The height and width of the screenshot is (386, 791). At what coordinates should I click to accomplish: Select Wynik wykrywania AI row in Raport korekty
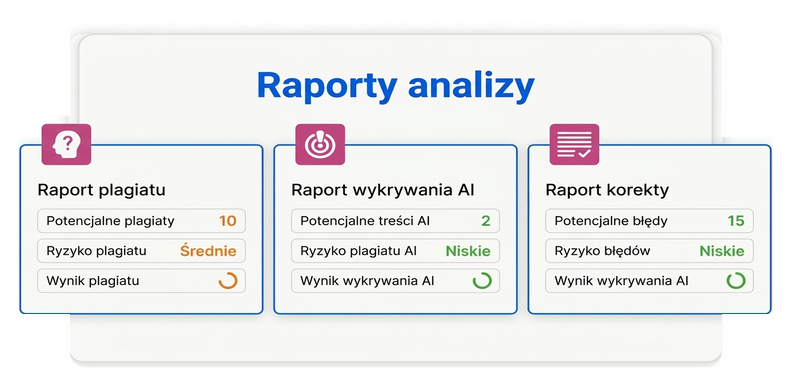[x=649, y=281]
